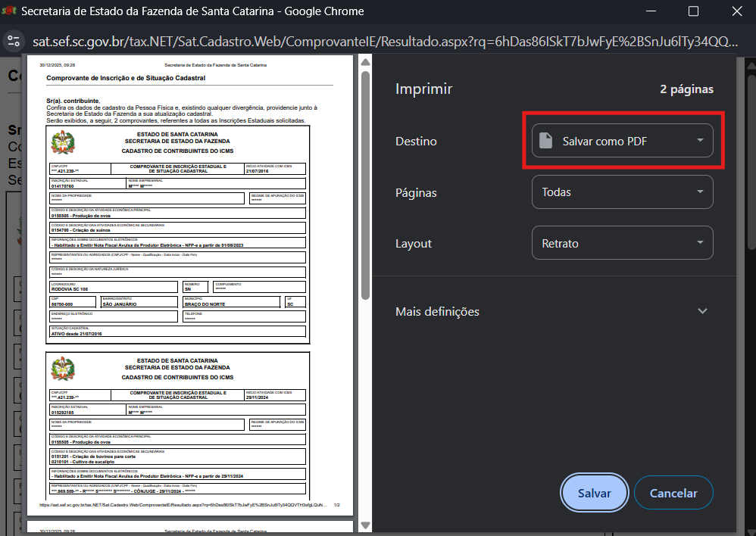This screenshot has height=536, width=756.
Task: Click the PDF document icon in Destino field
Action: [545, 141]
